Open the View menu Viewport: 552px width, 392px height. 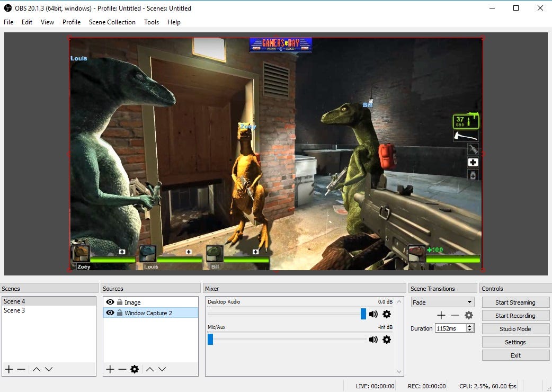point(47,22)
